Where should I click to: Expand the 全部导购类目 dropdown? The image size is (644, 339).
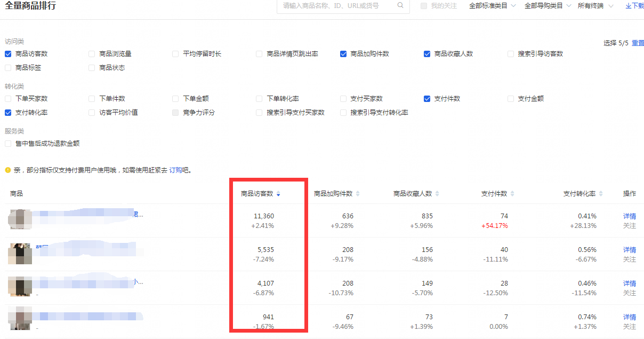(x=548, y=6)
